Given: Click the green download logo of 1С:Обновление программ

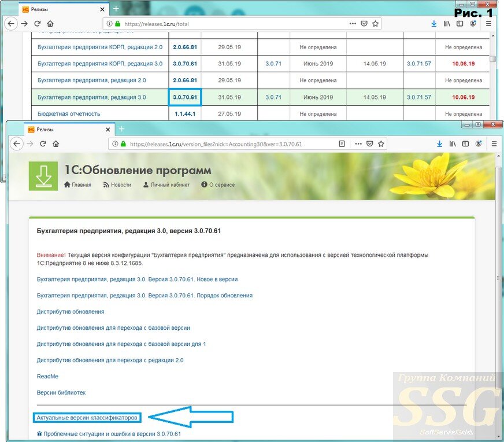Looking at the screenshot, I should (43, 176).
